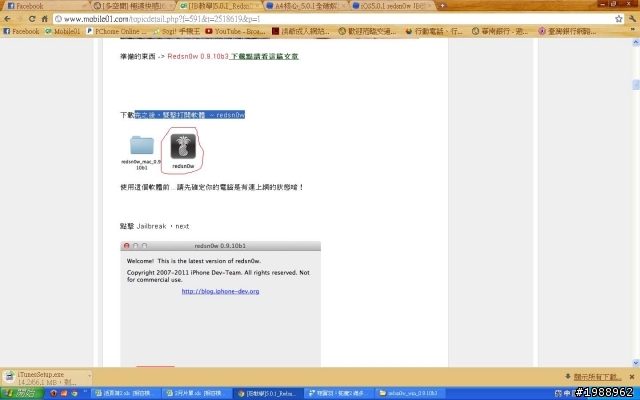Expand the iTunesSetup.exe download options arrow
Image resolution: width=640 pixels, height=400 pixels.
(89, 376)
